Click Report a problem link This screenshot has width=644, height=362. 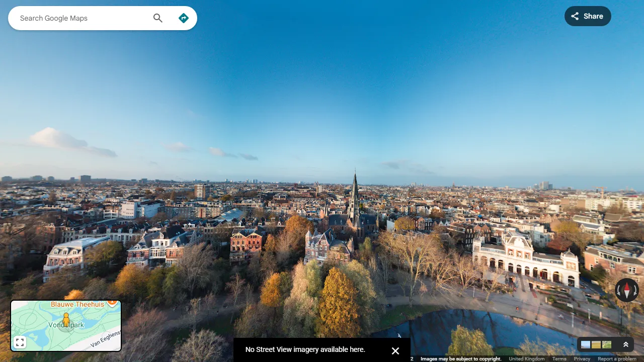tap(617, 359)
